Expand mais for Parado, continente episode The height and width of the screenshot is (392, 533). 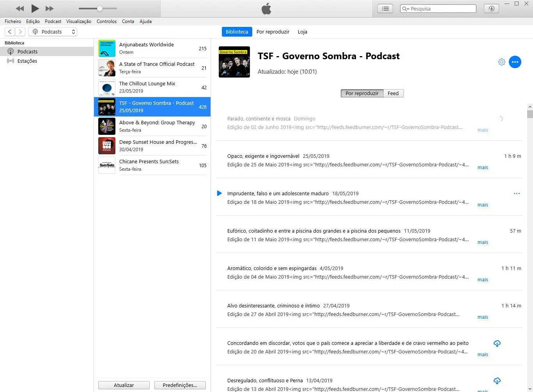(483, 130)
